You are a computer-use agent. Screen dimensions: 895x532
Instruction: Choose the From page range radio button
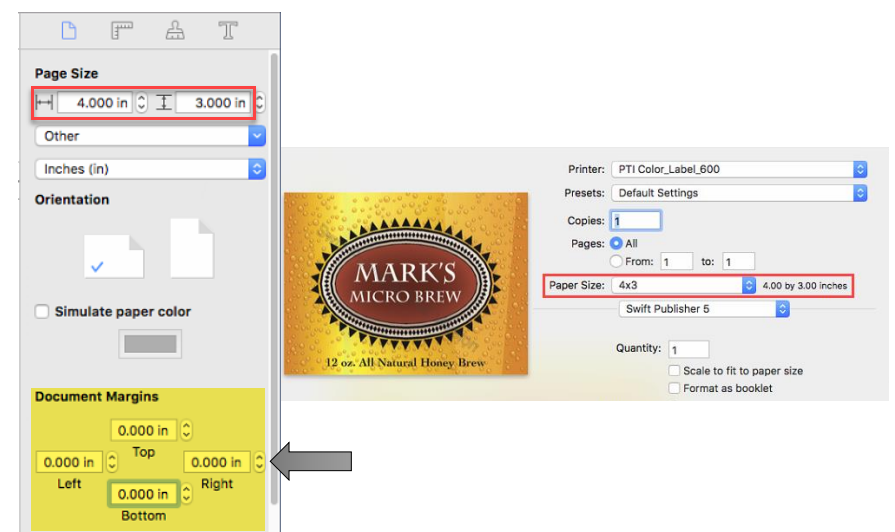click(616, 262)
